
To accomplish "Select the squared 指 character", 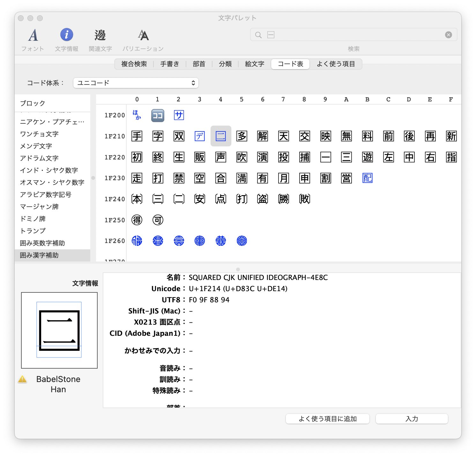I will (x=451, y=157).
